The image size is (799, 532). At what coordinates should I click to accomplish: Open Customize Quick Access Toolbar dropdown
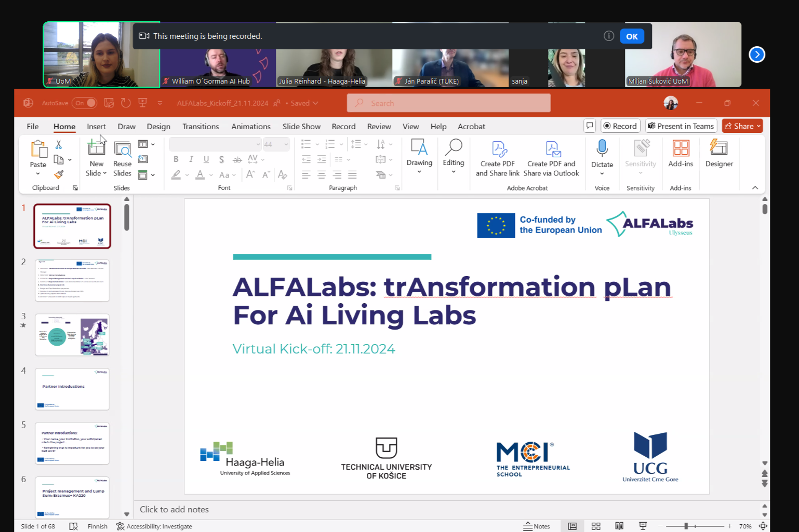pyautogui.click(x=160, y=103)
